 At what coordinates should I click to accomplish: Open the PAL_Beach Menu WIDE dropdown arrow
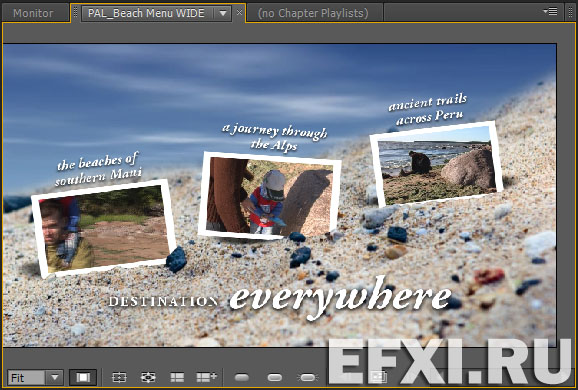pos(223,14)
